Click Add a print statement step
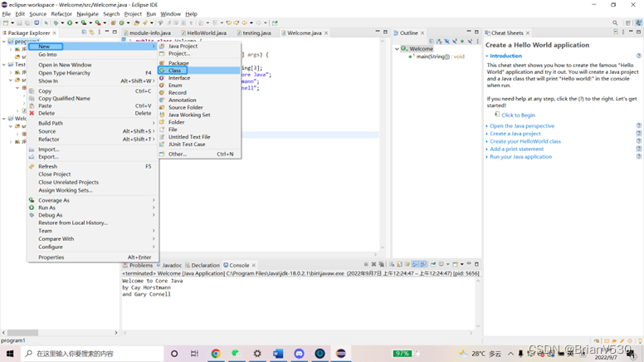644x362 pixels. 517,149
